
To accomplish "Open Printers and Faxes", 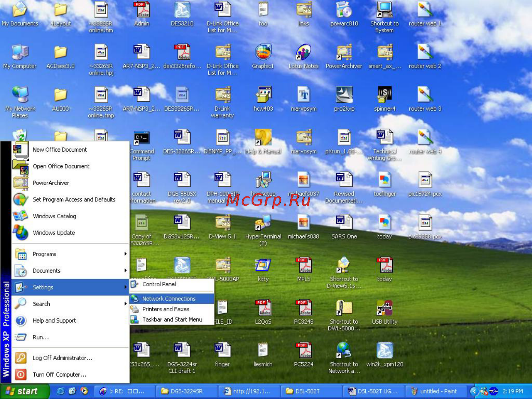I will click(x=171, y=309).
